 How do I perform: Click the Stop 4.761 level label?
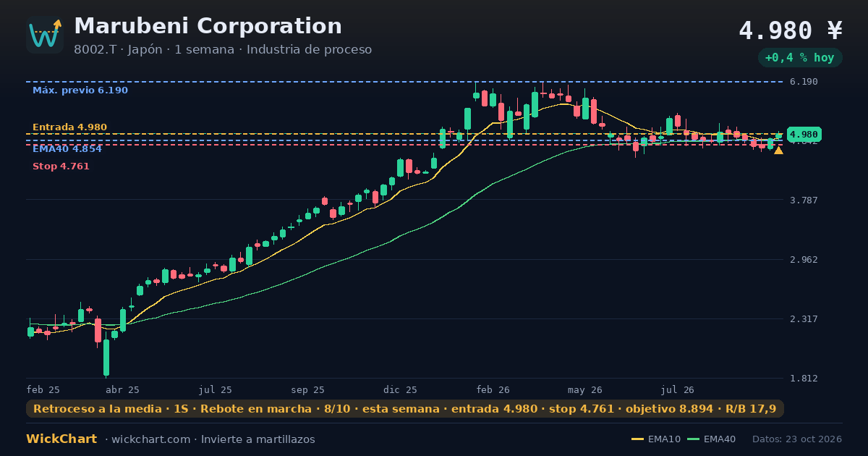pyautogui.click(x=61, y=166)
